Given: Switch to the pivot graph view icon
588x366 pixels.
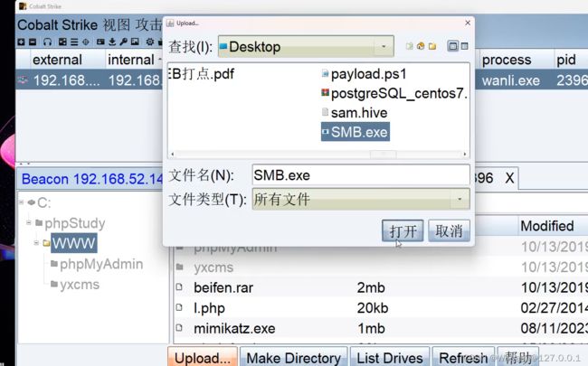Looking at the screenshot, I should [x=62, y=42].
